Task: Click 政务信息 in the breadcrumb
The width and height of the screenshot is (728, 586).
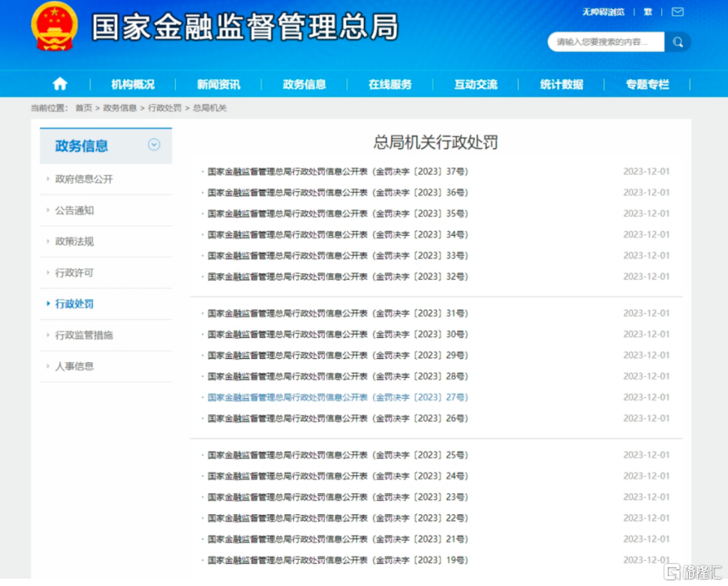Action: click(120, 108)
